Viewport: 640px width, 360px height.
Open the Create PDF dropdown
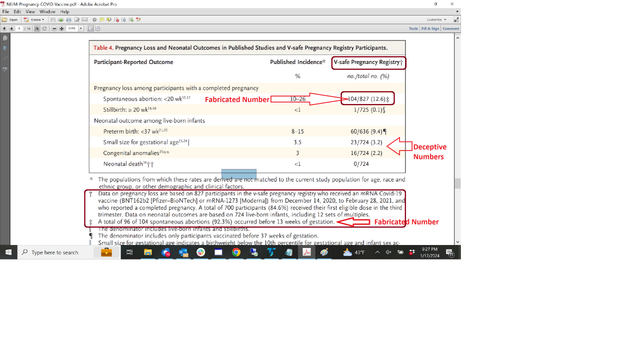point(34,20)
